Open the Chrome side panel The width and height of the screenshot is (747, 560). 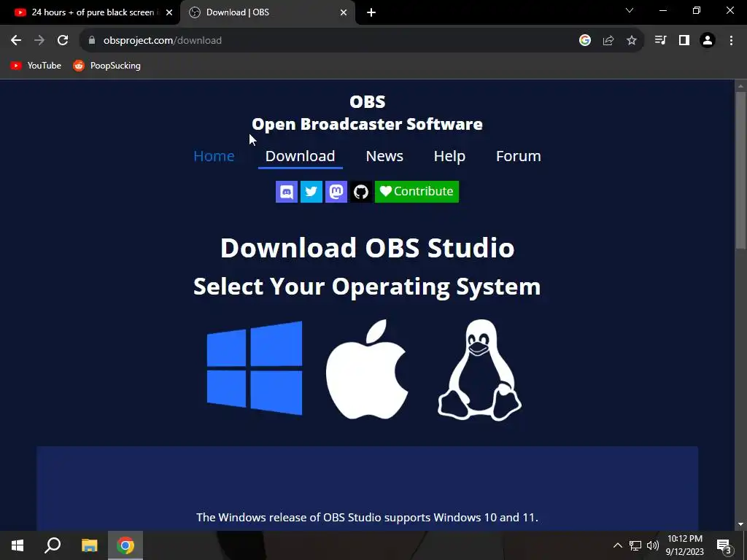684,41
